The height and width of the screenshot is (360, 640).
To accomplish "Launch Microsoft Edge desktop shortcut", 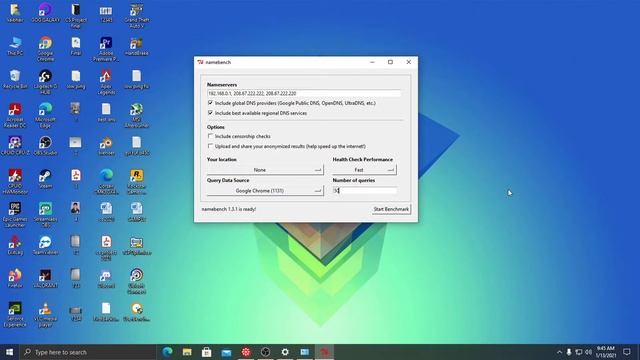I will coord(45,115).
